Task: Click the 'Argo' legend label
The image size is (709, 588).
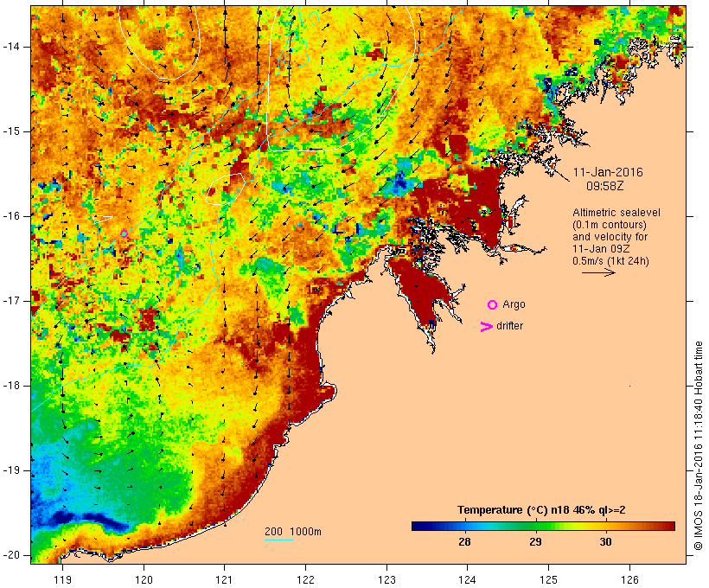Action: click(x=514, y=304)
